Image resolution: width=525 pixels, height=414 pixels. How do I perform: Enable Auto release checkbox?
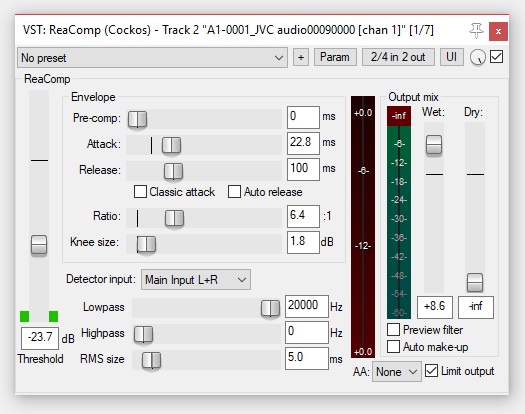coord(234,192)
